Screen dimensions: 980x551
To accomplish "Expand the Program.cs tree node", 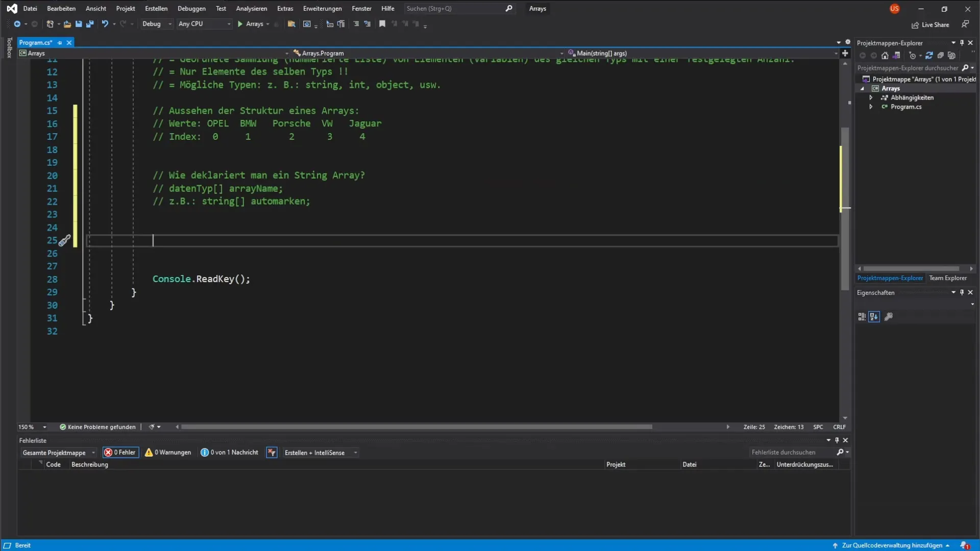I will [871, 107].
